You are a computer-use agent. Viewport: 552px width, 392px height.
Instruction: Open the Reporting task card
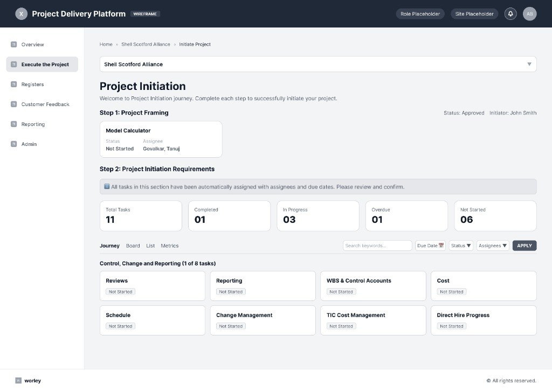pyautogui.click(x=263, y=286)
